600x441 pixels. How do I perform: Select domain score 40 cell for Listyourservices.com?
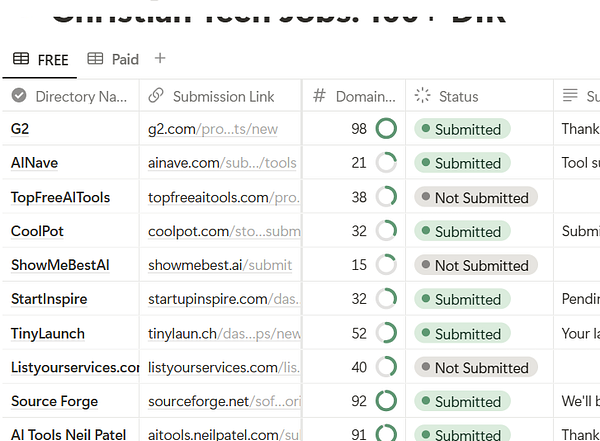[354, 367]
